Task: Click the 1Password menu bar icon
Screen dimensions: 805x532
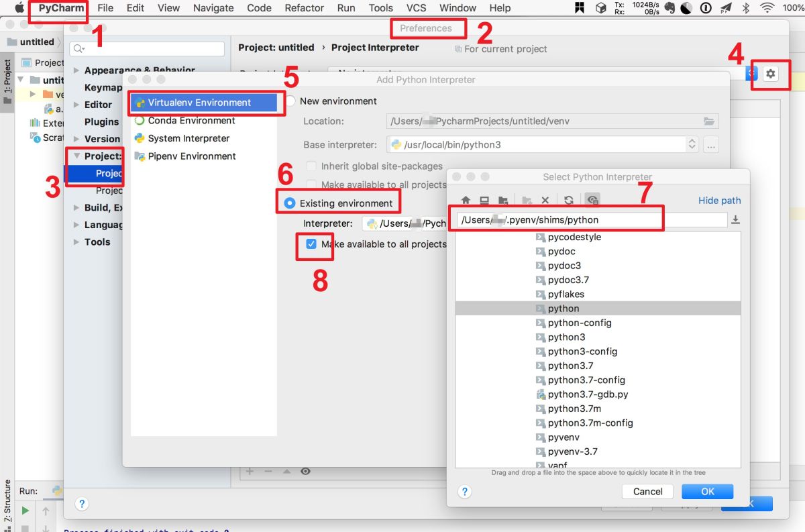Action: click(705, 8)
